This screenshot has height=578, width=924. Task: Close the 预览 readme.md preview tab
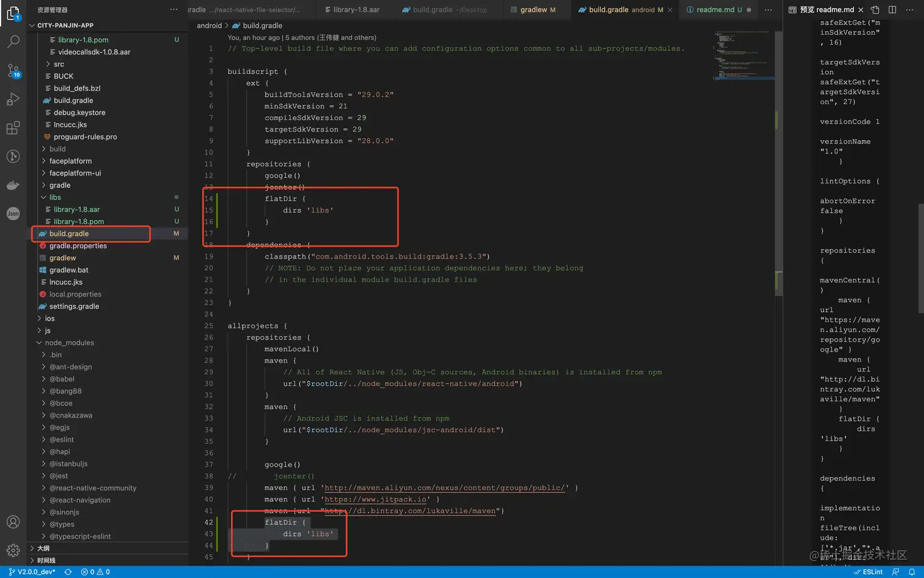click(x=860, y=10)
